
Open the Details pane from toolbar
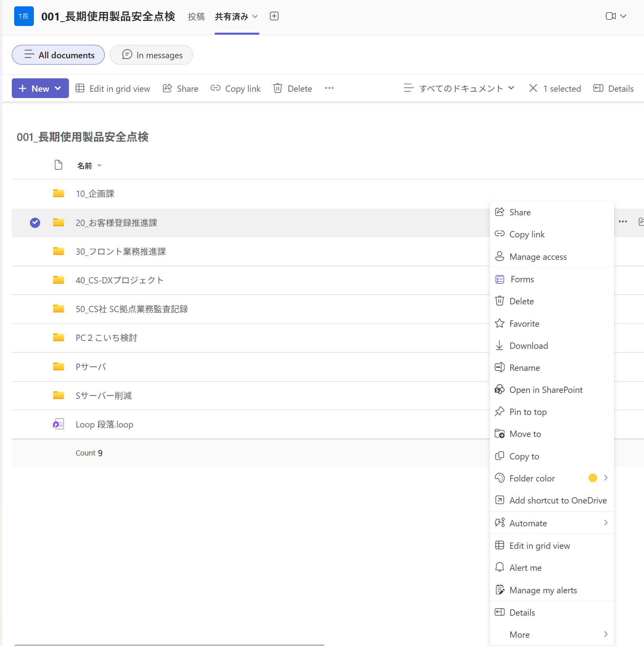click(613, 89)
